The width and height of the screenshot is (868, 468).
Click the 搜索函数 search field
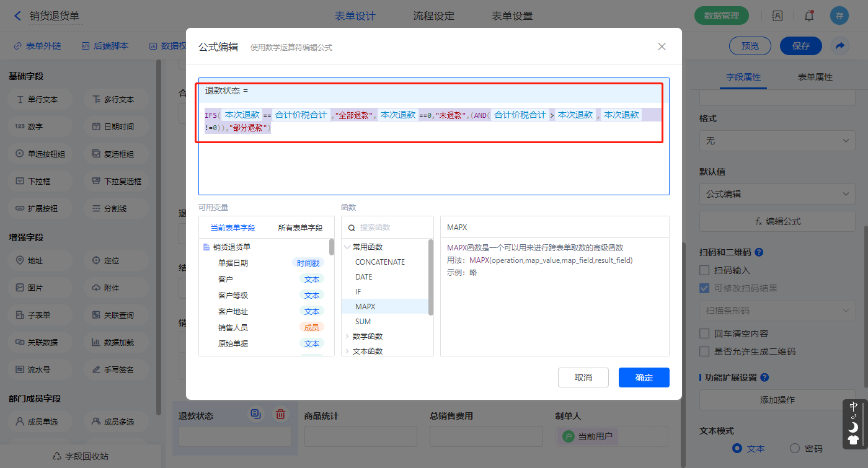click(391, 227)
